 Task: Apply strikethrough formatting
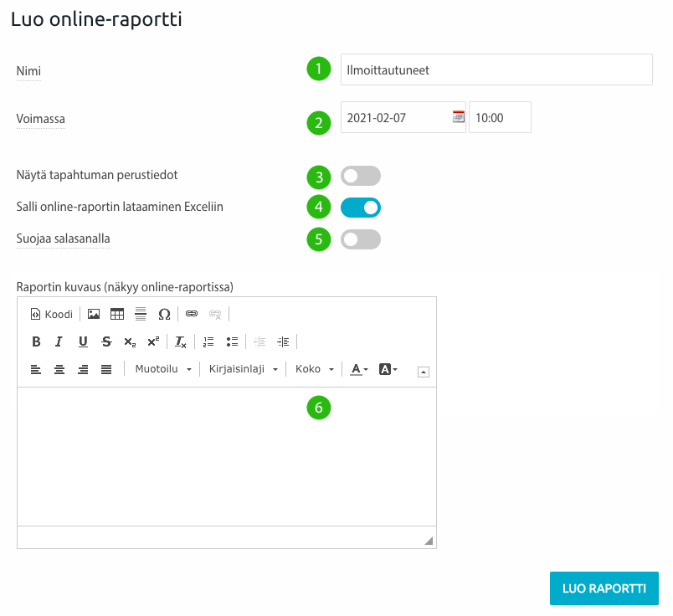(106, 341)
